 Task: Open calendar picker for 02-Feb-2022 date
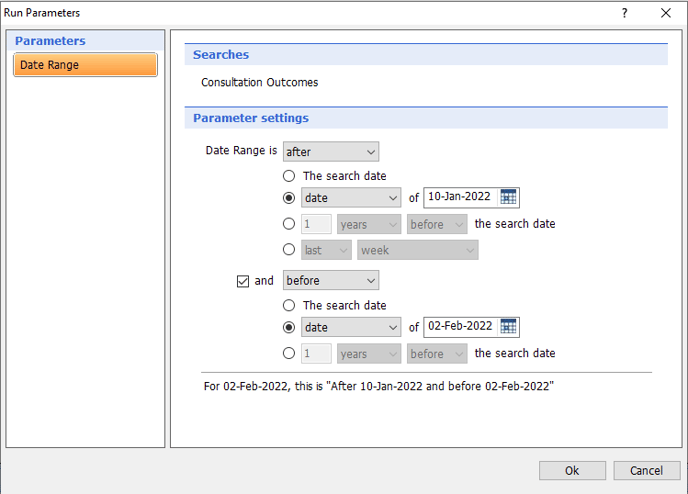click(508, 327)
